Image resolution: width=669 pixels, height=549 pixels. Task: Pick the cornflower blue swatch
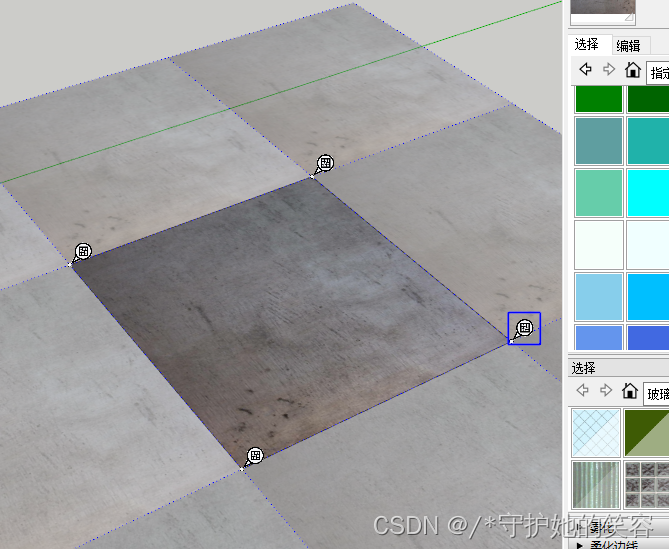[x=599, y=337]
